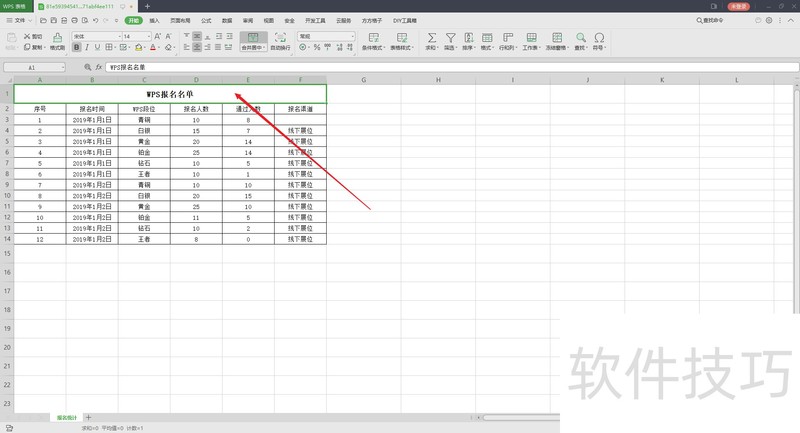Select the merged title cell WPS报名名单

[170, 94]
